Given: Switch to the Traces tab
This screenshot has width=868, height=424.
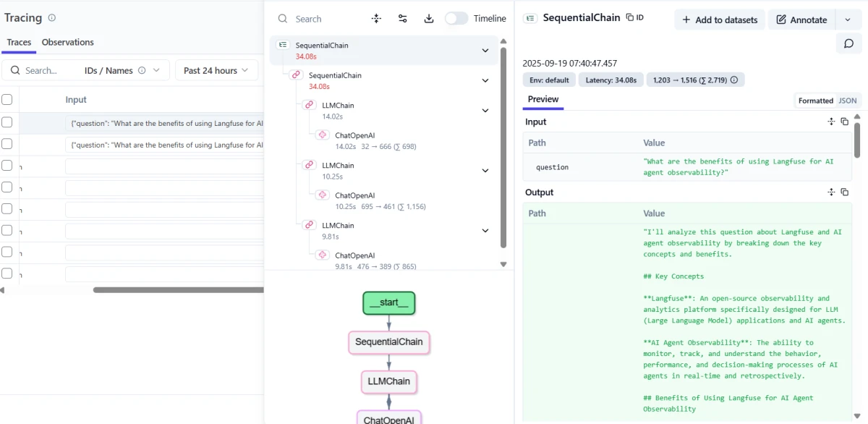Looking at the screenshot, I should [19, 42].
